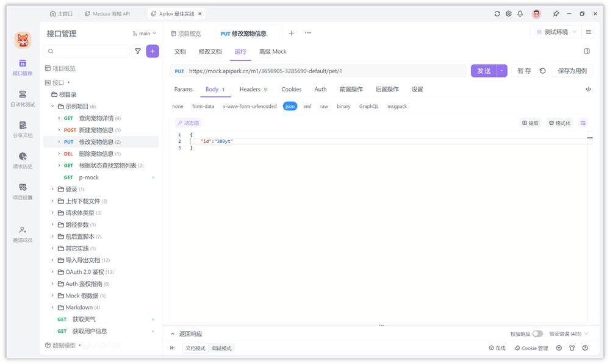Switch to the Headers tab
610x364 pixels.
point(249,89)
